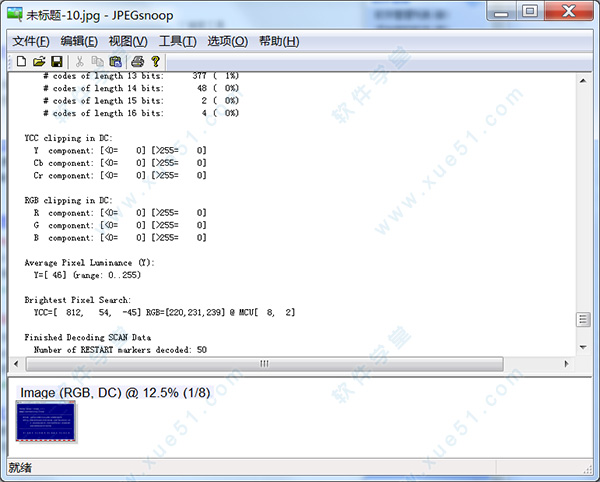Click the '就绪' status bar text
The image size is (600, 482).
[x=20, y=467]
